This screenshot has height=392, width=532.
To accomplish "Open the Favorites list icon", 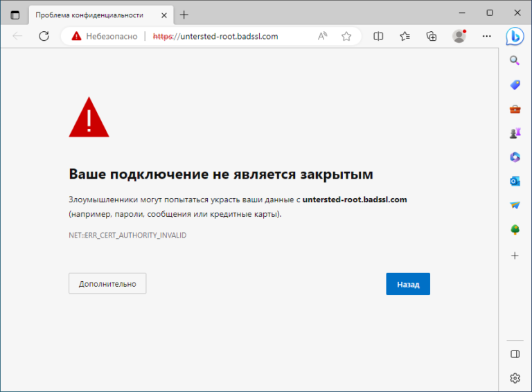I will [x=405, y=36].
